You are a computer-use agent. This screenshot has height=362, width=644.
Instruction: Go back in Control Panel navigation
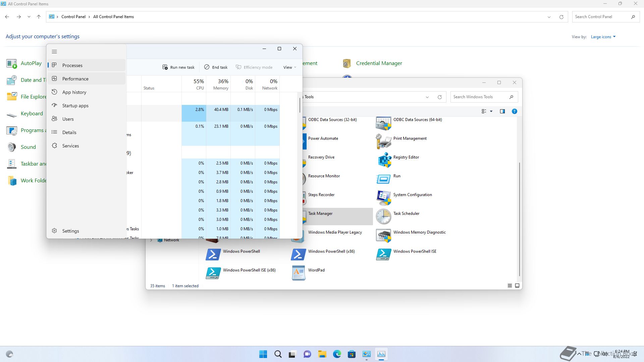[x=7, y=17]
